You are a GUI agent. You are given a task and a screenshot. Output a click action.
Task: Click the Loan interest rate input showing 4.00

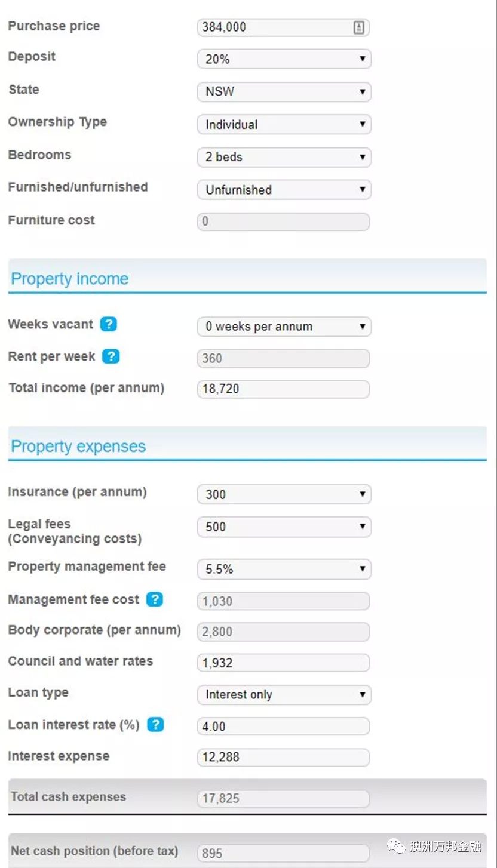point(283,727)
